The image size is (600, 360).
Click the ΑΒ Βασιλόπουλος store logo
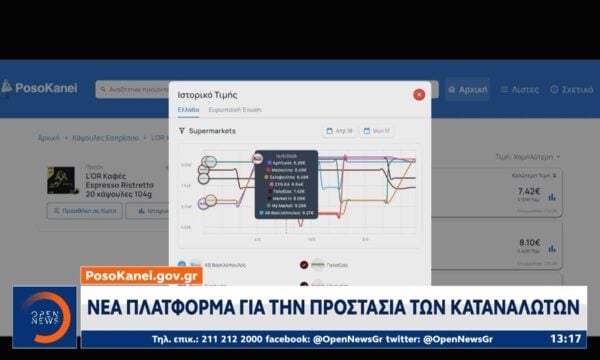click(196, 265)
